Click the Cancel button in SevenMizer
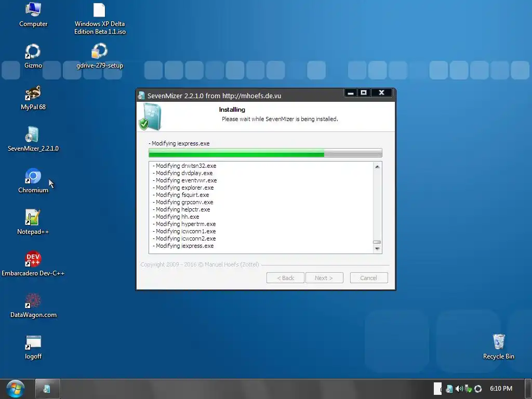Screen dimensions: 532x399 click(x=369, y=278)
